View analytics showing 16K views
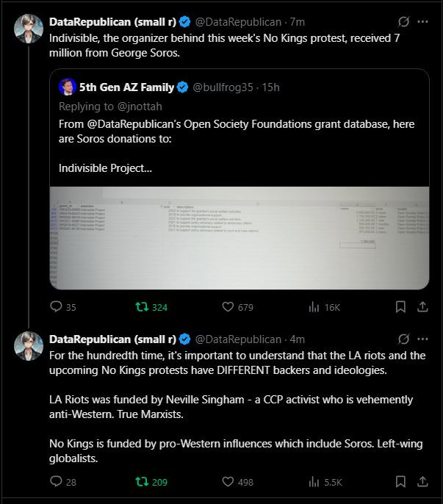The width and height of the screenshot is (443, 504). [314, 307]
